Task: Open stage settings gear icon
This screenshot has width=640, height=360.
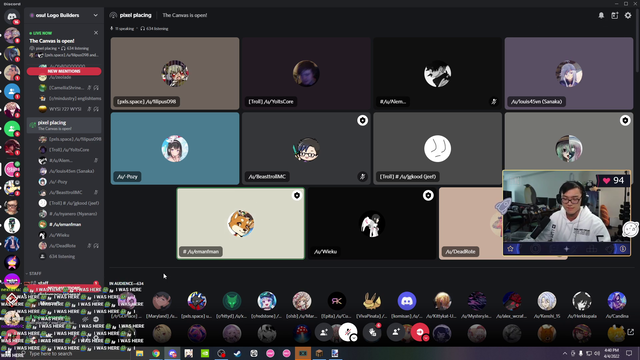Action: tap(628, 16)
